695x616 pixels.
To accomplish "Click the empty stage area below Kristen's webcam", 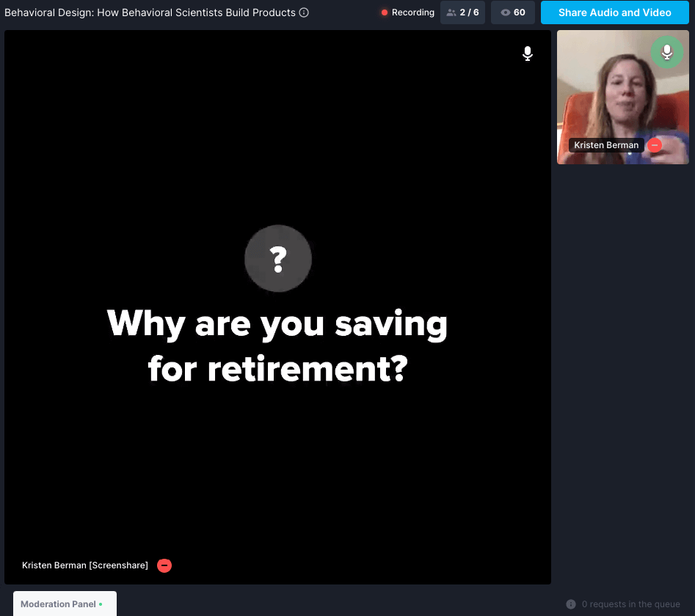I will [622, 367].
